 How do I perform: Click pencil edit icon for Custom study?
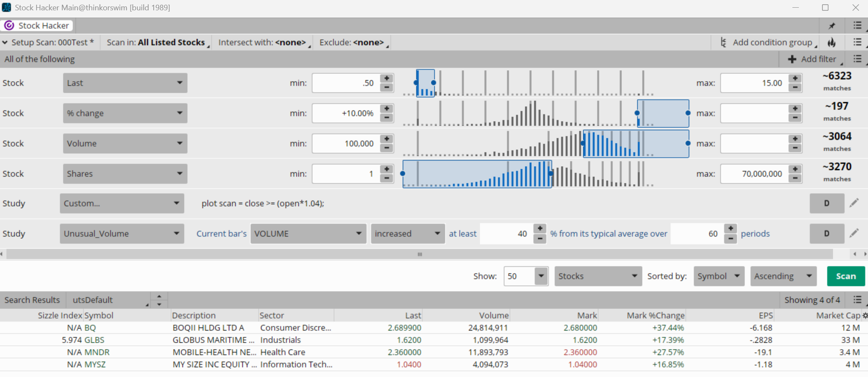pyautogui.click(x=854, y=203)
